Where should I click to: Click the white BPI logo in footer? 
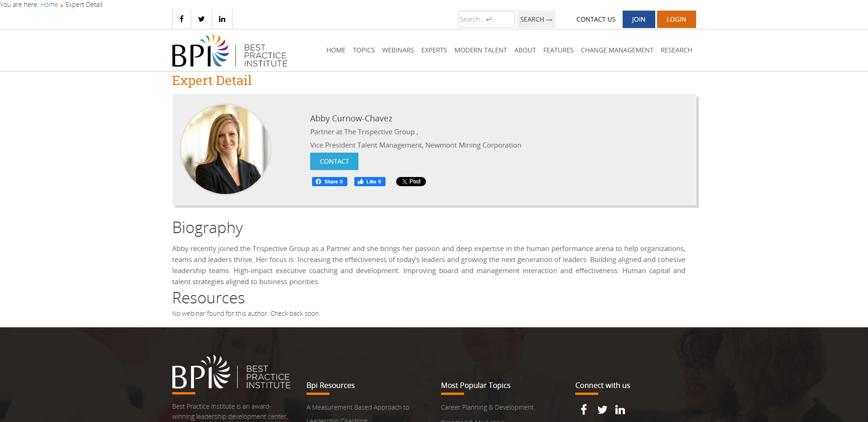(x=231, y=372)
